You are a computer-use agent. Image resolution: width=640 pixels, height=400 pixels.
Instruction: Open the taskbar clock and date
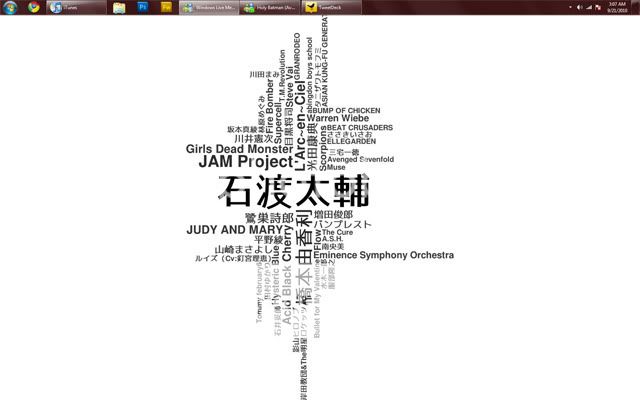pyautogui.click(x=617, y=7)
